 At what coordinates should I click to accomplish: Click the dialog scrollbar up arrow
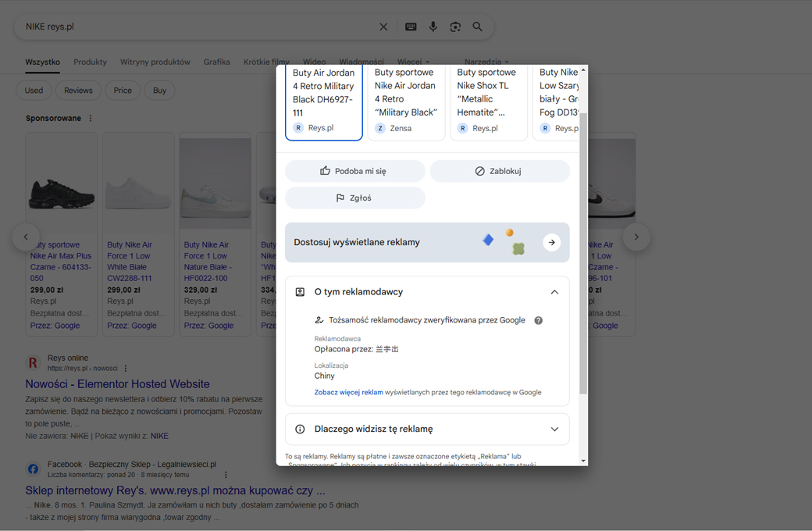pos(583,69)
